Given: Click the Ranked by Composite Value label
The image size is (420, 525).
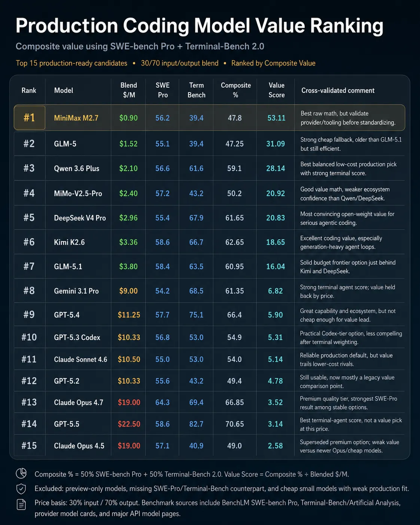Looking at the screenshot, I should pos(273,63).
